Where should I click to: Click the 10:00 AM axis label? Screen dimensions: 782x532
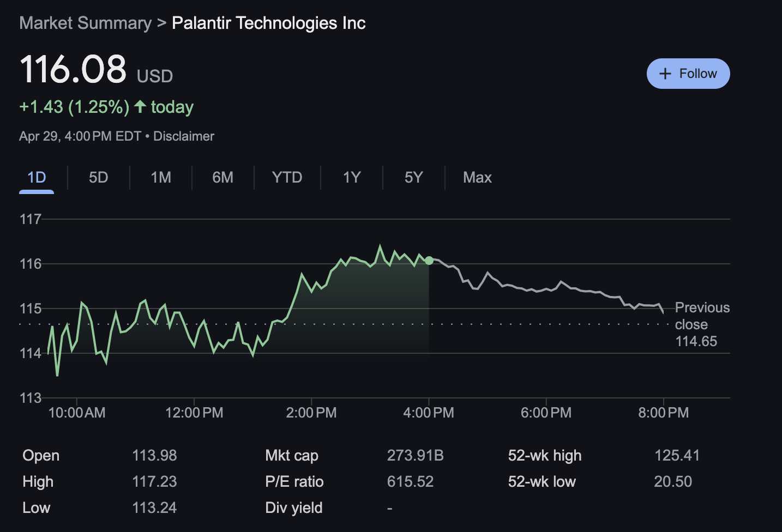click(77, 413)
